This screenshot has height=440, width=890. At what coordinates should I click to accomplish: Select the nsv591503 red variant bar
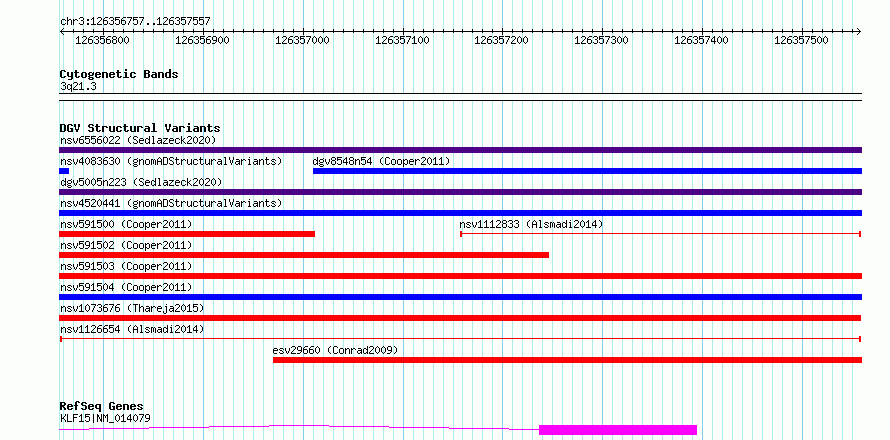pos(460,276)
